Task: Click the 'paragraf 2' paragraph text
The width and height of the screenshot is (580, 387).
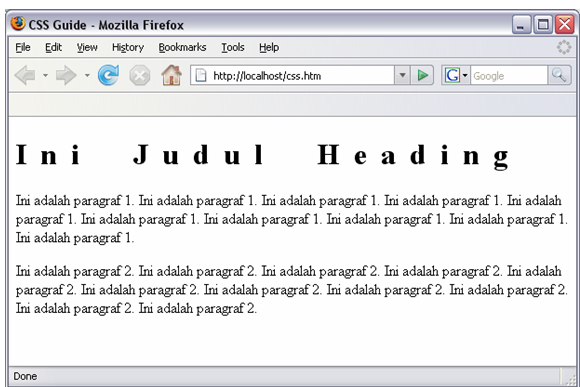Action: pos(291,289)
